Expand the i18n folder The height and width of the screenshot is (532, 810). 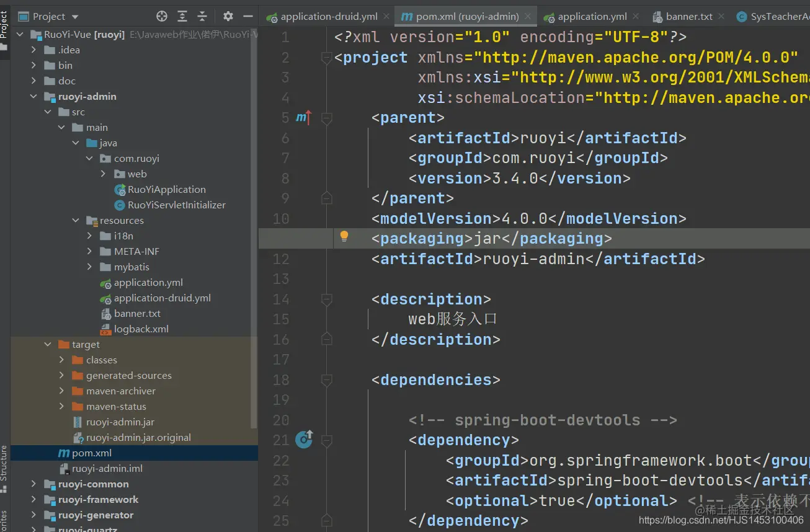90,236
